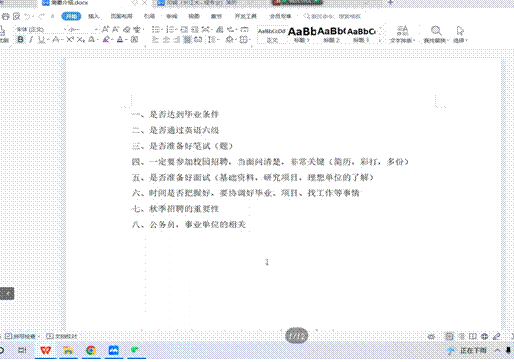
Task: Open Google Chrome from the taskbar
Action: pyautogui.click(x=91, y=350)
